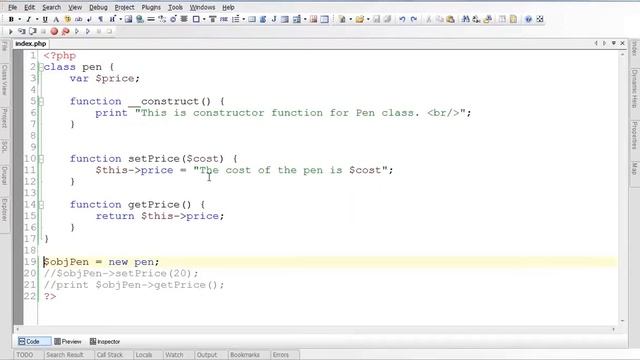Redo the edit with the redo arrow
The width and height of the screenshot is (640, 360).
(413, 19)
